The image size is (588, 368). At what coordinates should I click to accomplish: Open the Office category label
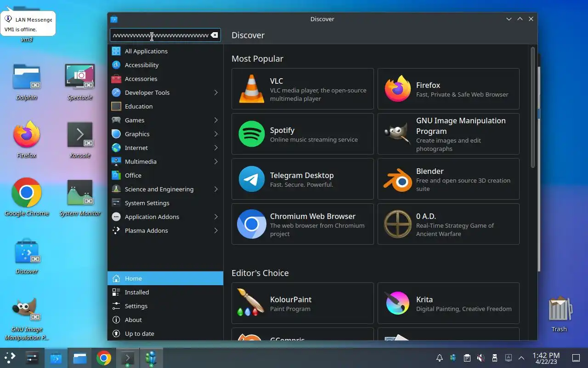133,175
